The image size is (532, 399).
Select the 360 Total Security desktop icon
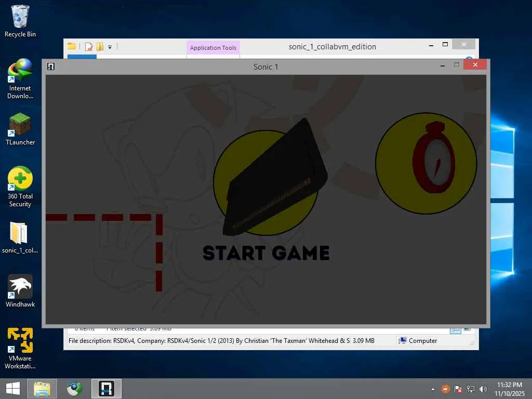20,187
